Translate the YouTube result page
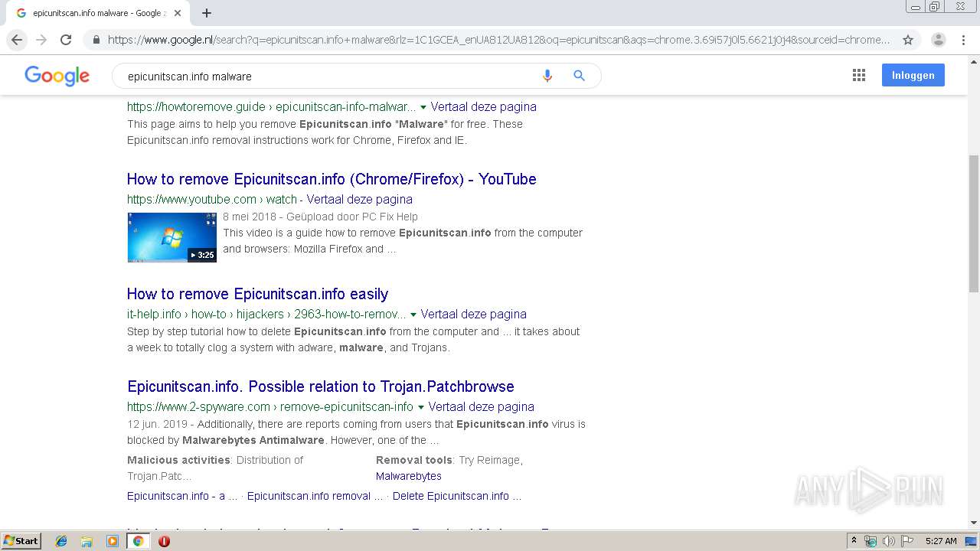Image resolution: width=980 pixels, height=551 pixels. (359, 199)
